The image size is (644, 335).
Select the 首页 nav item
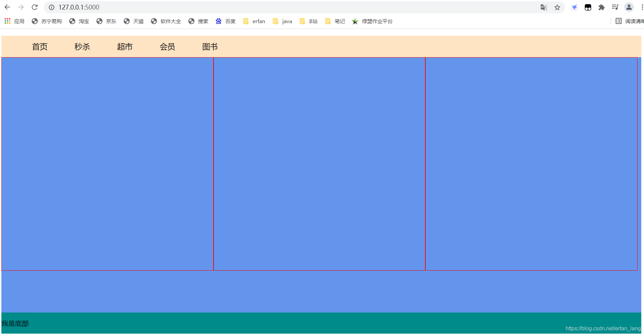point(40,47)
